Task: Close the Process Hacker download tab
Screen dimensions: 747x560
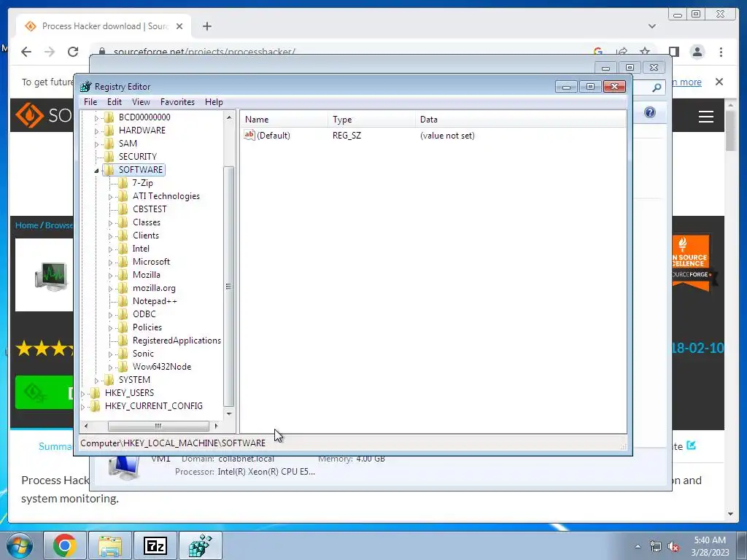Action: (179, 26)
